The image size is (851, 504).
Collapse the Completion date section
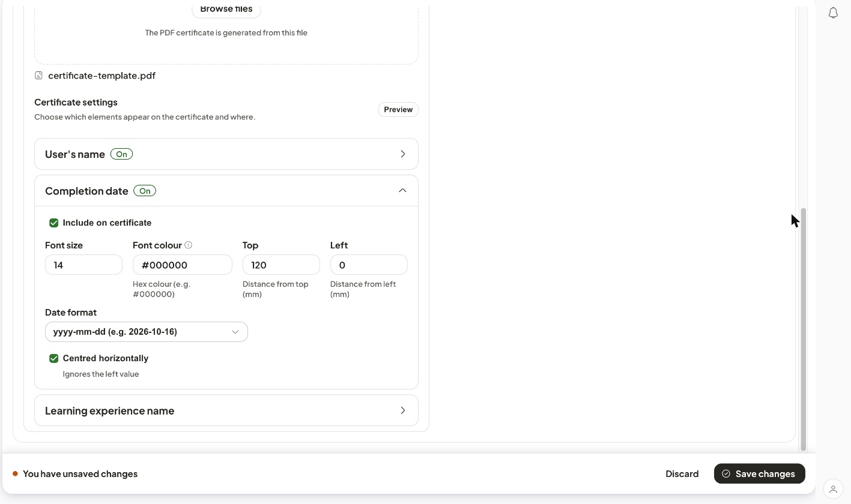(226, 191)
